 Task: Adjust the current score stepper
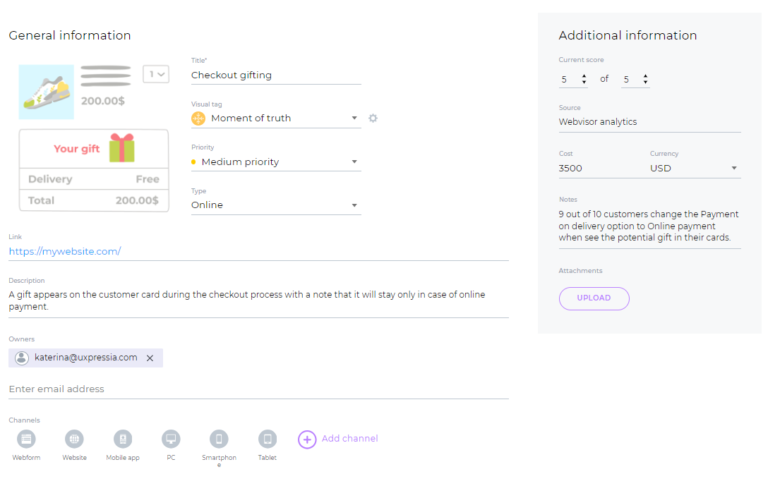coord(584,79)
